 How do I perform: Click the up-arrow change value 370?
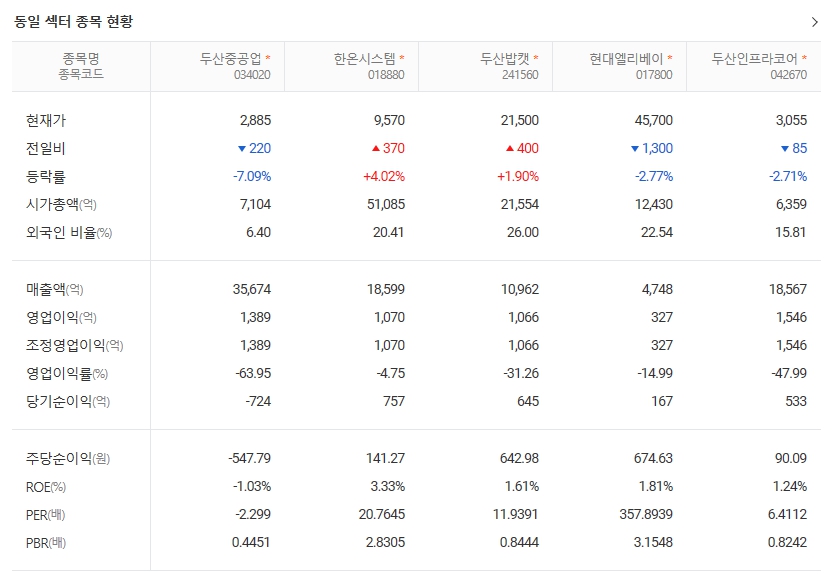[x=388, y=148]
